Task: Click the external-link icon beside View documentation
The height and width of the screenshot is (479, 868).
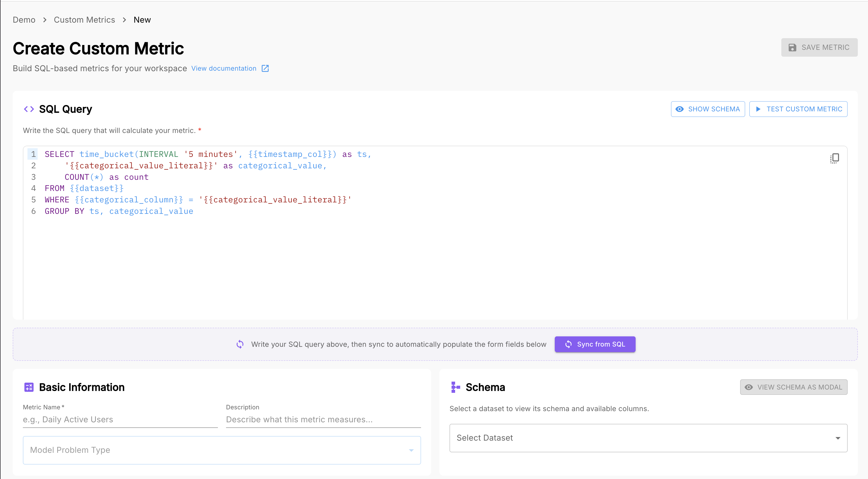Action: pos(265,68)
